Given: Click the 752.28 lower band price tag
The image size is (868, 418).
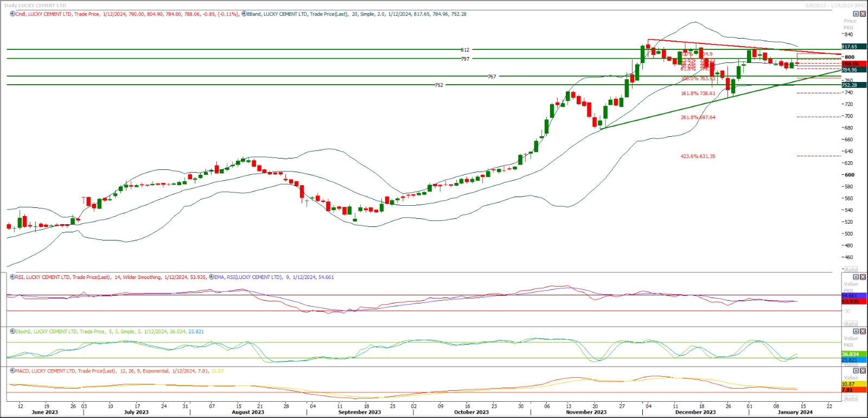Looking at the screenshot, I should [x=854, y=85].
